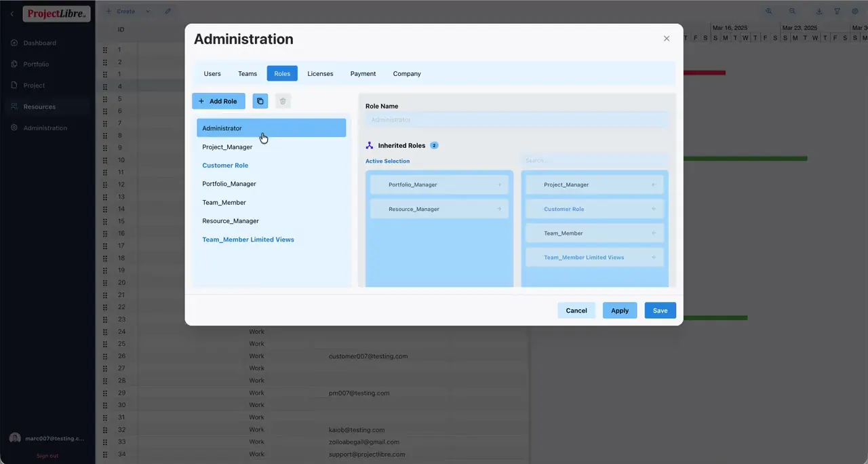Click the Project icon in the sidebar
This screenshot has width=868, height=464.
(14, 85)
